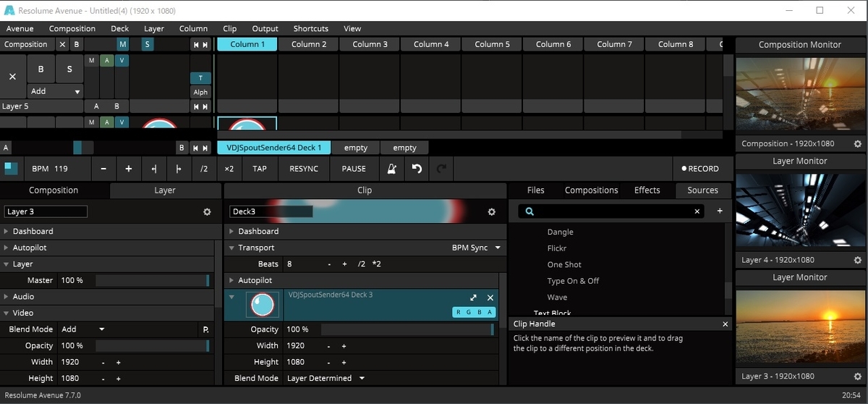Screen dimensions: 868x404
Task: Click the RESYNC button
Action: pos(304,169)
